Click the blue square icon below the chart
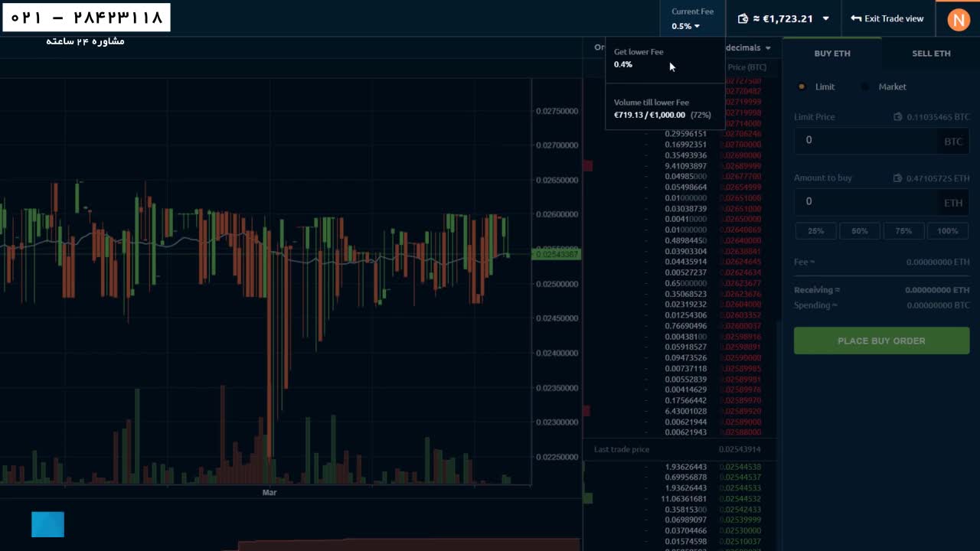Viewport: 980px width, 551px height. pyautogui.click(x=47, y=524)
